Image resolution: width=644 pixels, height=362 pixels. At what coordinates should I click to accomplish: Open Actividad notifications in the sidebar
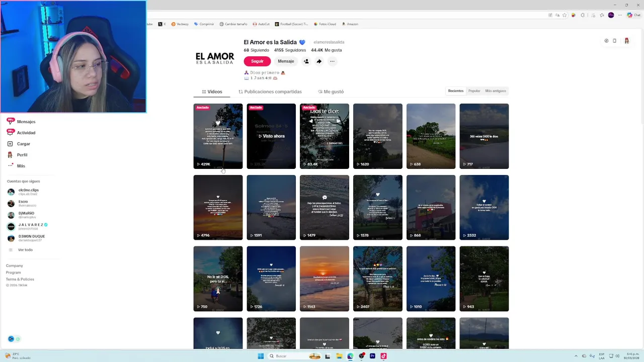21,133
